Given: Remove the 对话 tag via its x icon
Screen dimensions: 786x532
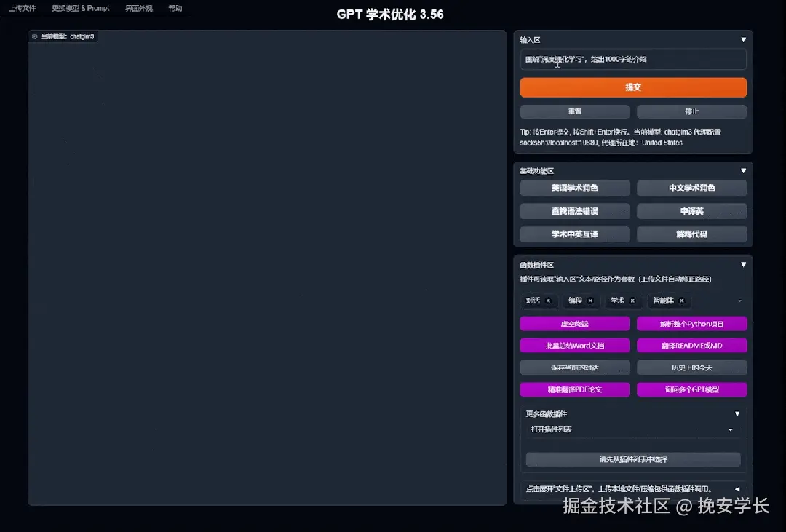Looking at the screenshot, I should point(549,301).
